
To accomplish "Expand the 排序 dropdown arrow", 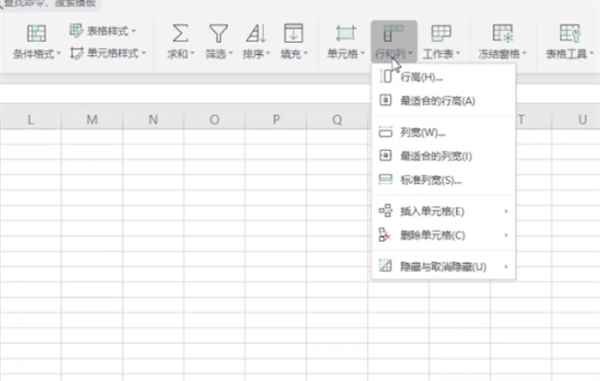I will (268, 54).
